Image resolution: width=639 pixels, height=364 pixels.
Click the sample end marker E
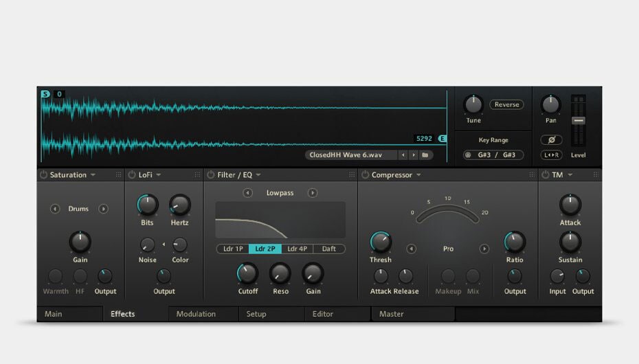(x=442, y=139)
